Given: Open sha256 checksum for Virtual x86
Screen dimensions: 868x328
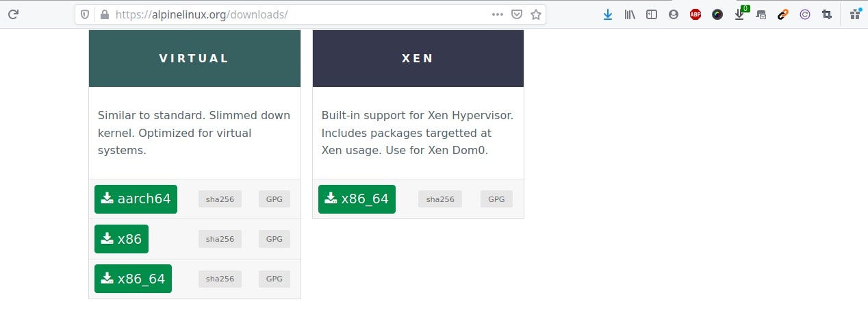Looking at the screenshot, I should pos(220,239).
